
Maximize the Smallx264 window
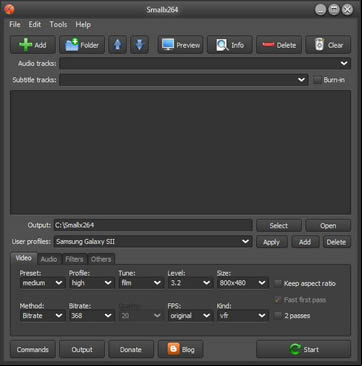pos(334,10)
